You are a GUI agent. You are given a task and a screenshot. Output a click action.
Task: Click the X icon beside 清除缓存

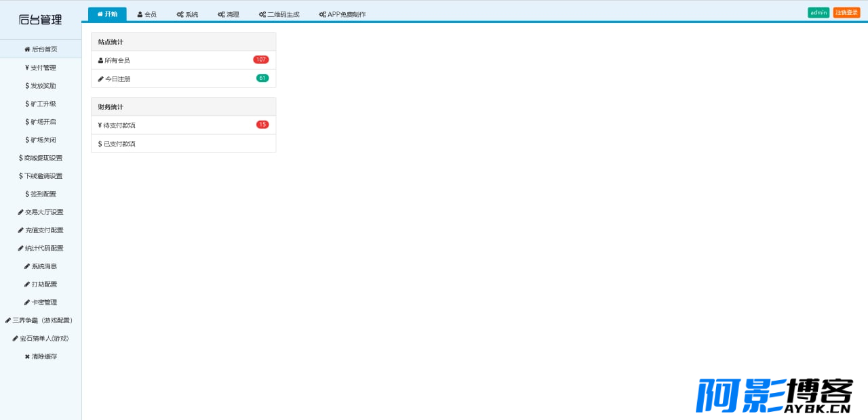pos(27,356)
